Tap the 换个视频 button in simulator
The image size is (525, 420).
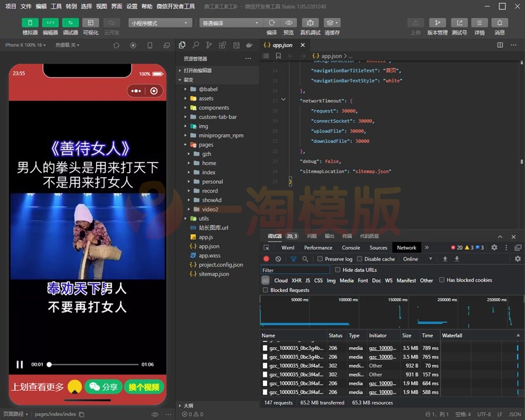pos(144,387)
